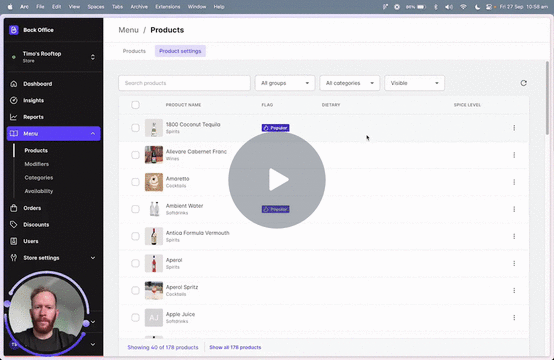Open three-dot menu for Aperol Spritz
The height and width of the screenshot is (360, 554).
point(514,290)
